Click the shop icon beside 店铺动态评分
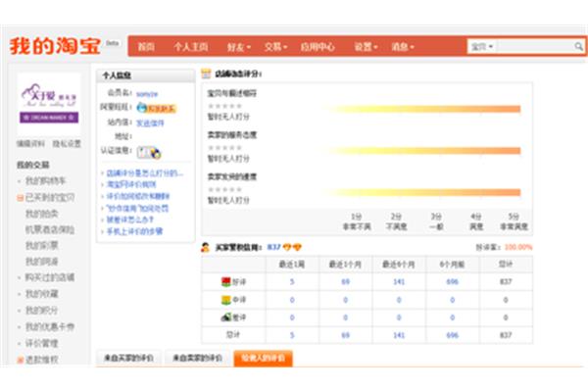Image resolution: width=588 pixels, height=392 pixels. [x=206, y=73]
